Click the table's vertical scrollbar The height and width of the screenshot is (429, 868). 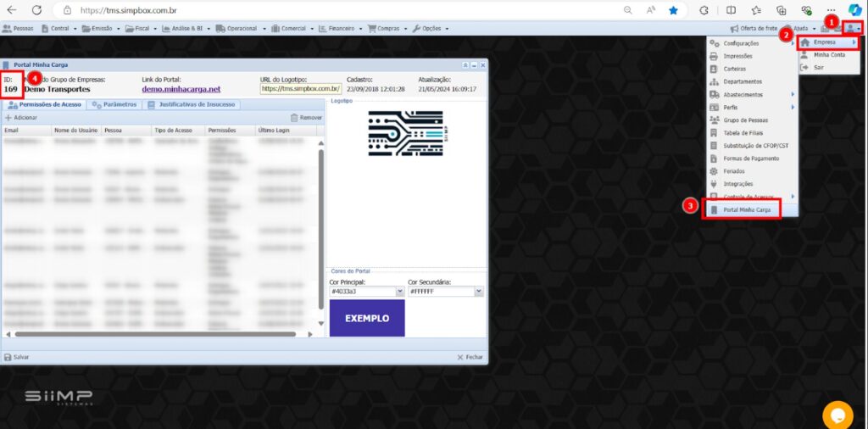pyautogui.click(x=320, y=229)
